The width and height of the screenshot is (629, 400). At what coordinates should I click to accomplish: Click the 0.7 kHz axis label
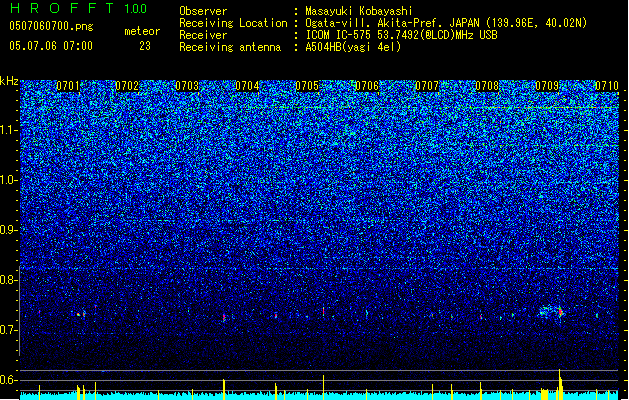(9, 330)
